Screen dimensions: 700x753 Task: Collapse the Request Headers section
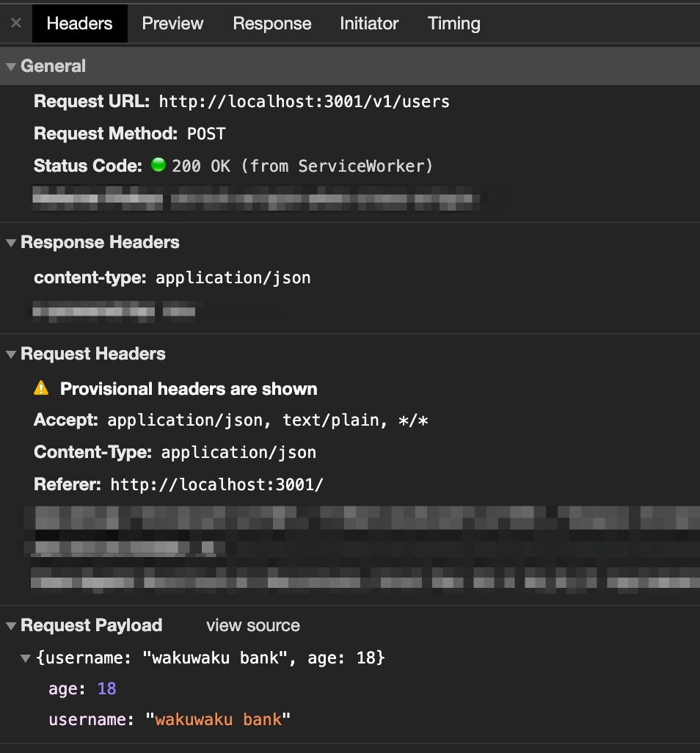(x=10, y=354)
